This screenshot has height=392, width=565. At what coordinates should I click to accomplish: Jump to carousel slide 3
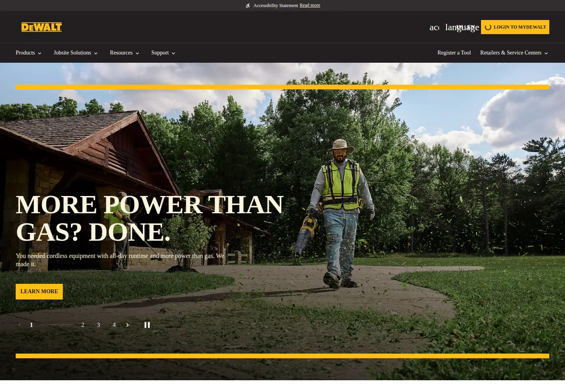98,325
